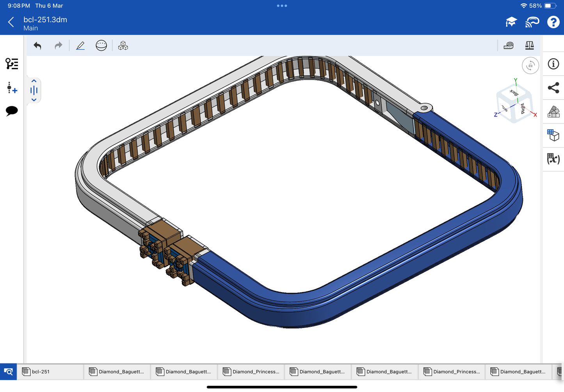Open the Share panel
This screenshot has width=564, height=392.
(x=553, y=88)
